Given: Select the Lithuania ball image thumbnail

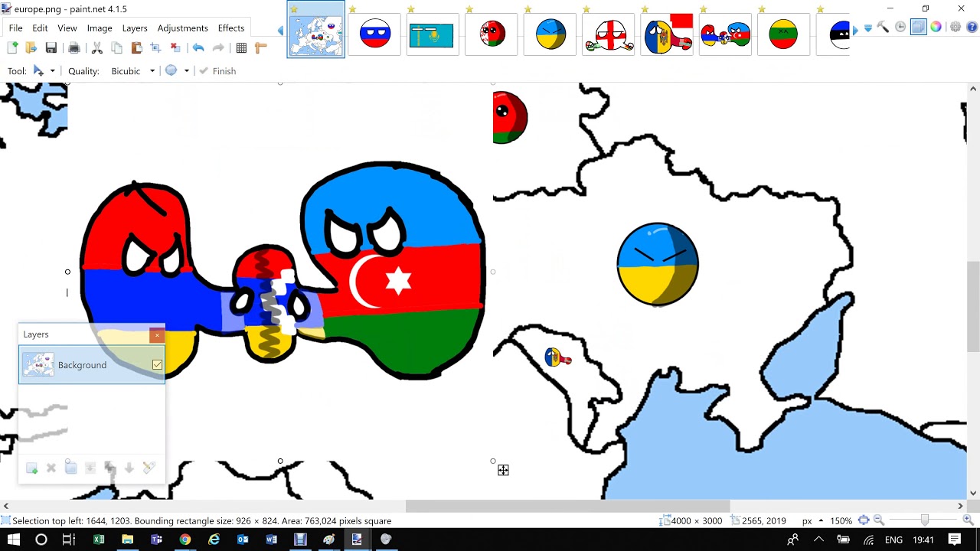Looking at the screenshot, I should pyautogui.click(x=783, y=34).
